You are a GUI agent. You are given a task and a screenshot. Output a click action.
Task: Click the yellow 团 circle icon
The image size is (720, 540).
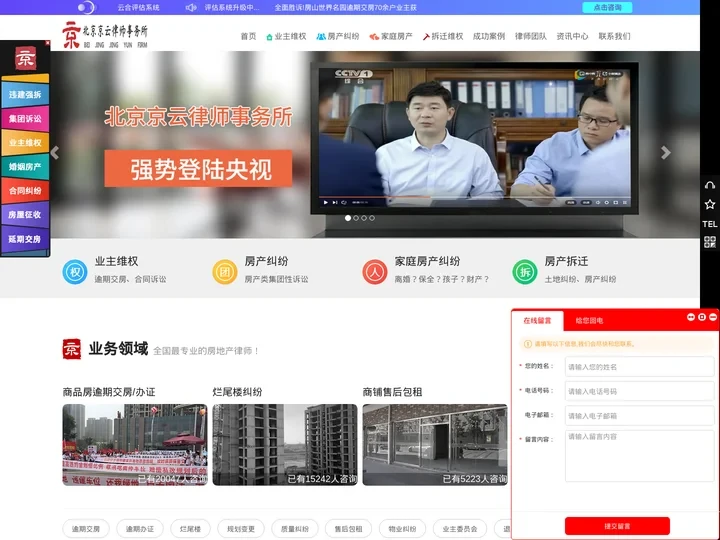[x=225, y=272]
